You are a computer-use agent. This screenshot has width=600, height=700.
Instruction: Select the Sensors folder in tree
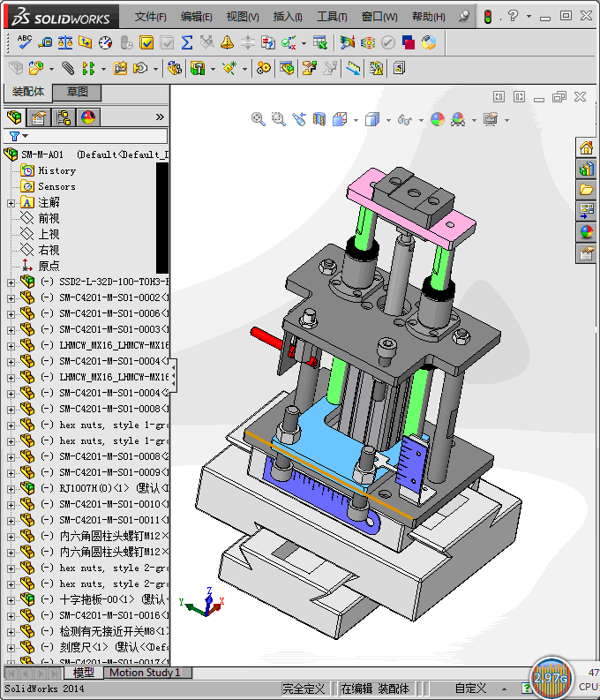56,186
